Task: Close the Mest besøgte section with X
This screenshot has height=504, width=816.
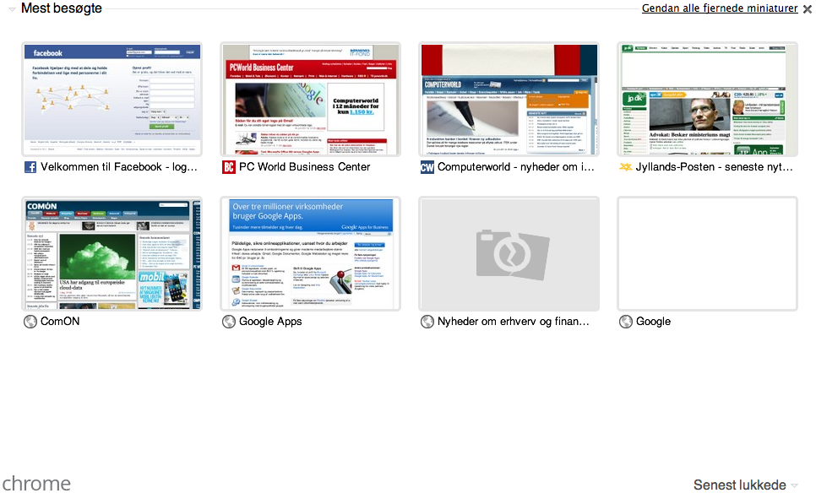Action: pos(808,8)
